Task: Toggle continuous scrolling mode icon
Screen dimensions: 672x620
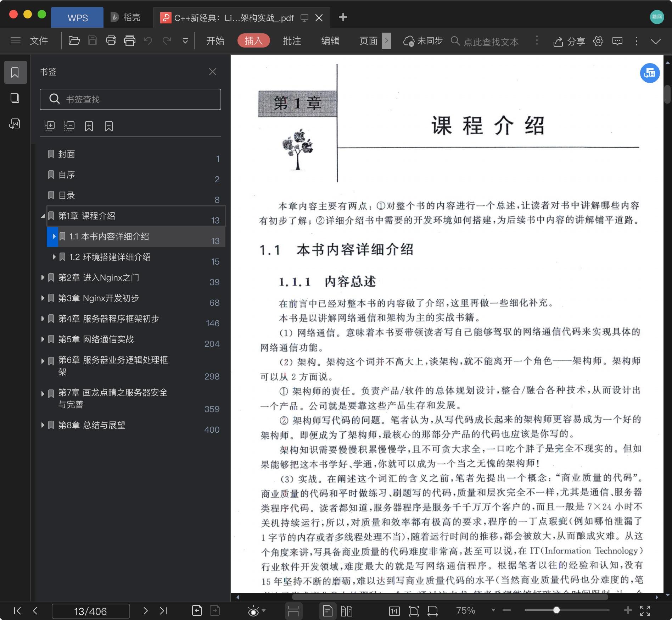Action: tap(293, 610)
